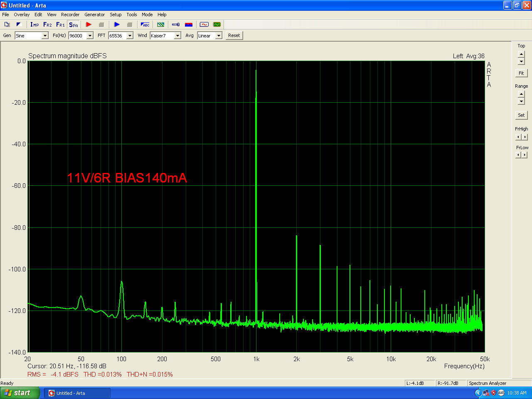Open the Recorder menu
Screen dimensions: 532x399
click(x=70, y=15)
